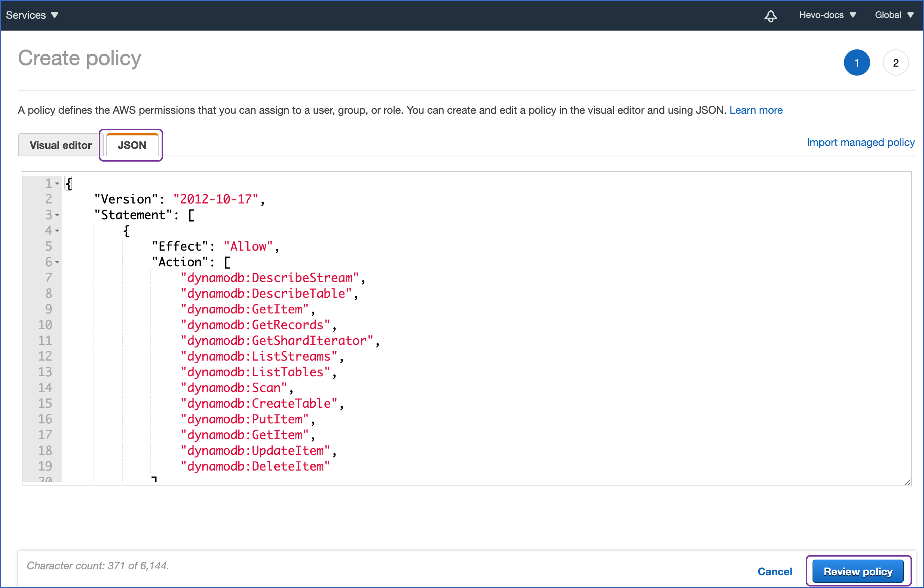This screenshot has width=924, height=588.
Task: Open the Learn more link
Action: pyautogui.click(x=756, y=110)
